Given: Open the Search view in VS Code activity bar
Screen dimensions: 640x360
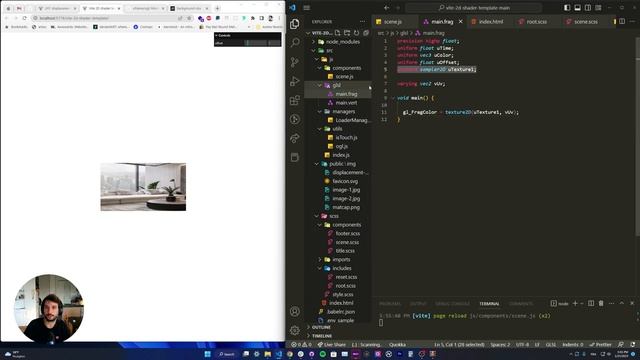Looking at the screenshot, I should (x=295, y=42).
